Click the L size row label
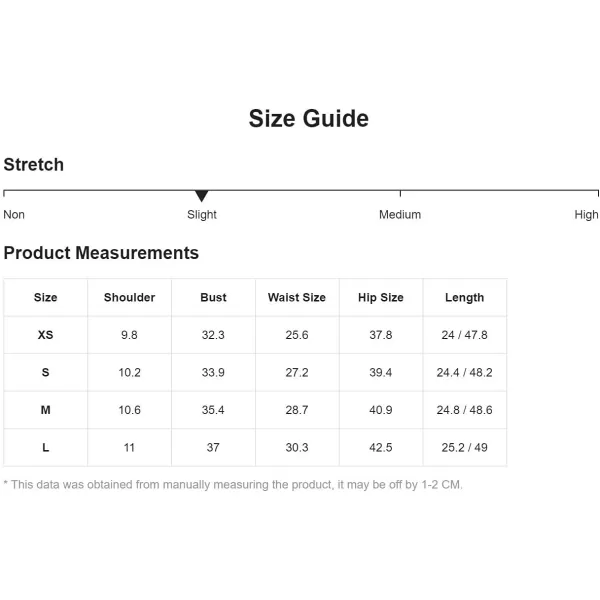 pyautogui.click(x=46, y=447)
